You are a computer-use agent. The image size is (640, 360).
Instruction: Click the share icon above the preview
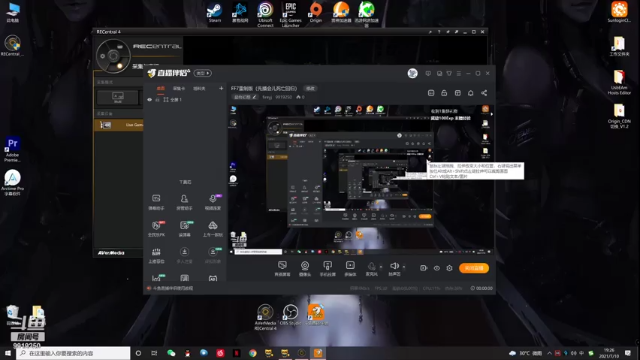[484, 93]
